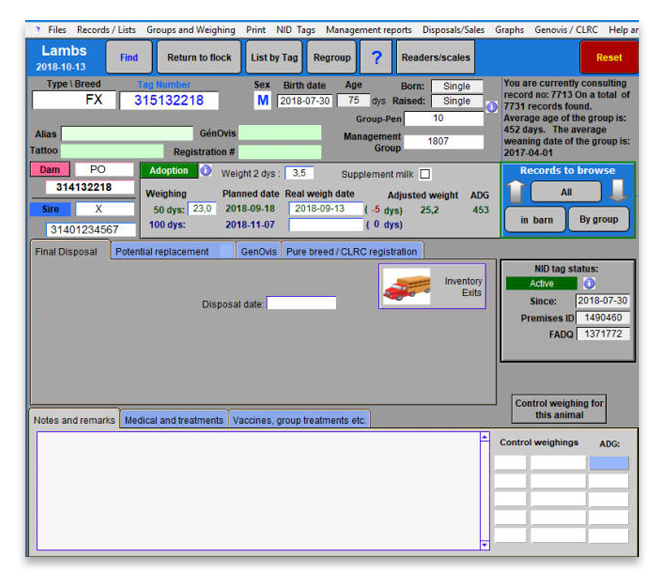Toggle the green Adoption button
660x585 pixels.
coord(169,171)
